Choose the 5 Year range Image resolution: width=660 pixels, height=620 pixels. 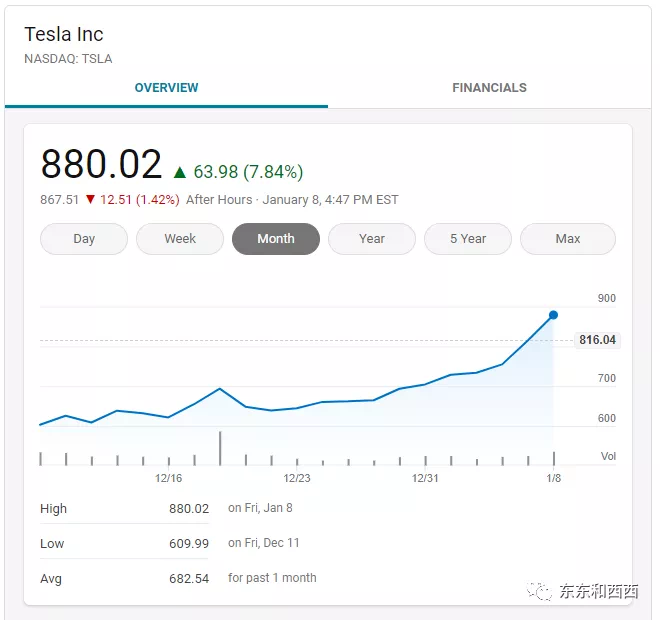coord(468,239)
